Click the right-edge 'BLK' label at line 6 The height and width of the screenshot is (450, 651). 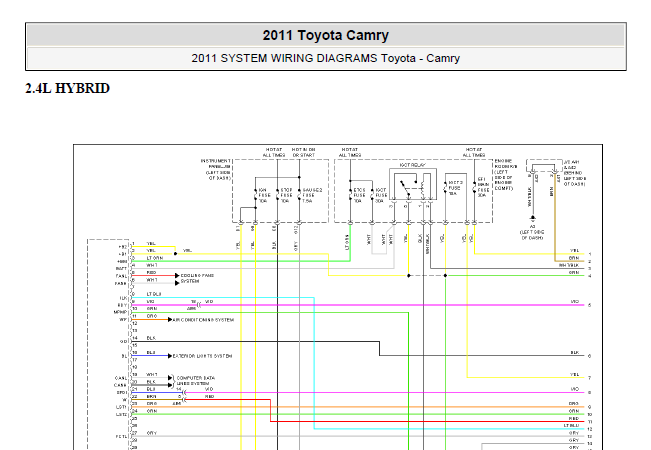pyautogui.click(x=575, y=352)
